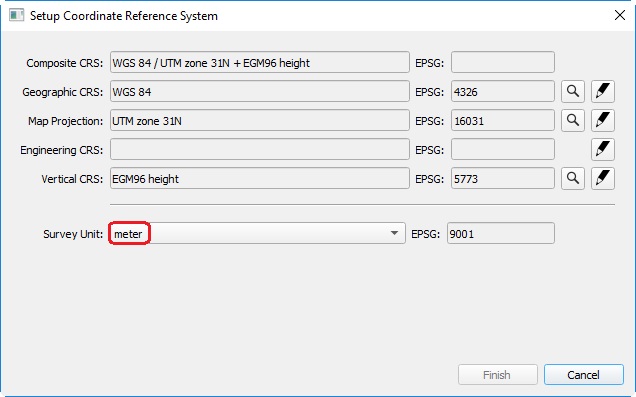The image size is (636, 397).
Task: Edit the Geographic CRS with the pencil icon
Action: (603, 91)
